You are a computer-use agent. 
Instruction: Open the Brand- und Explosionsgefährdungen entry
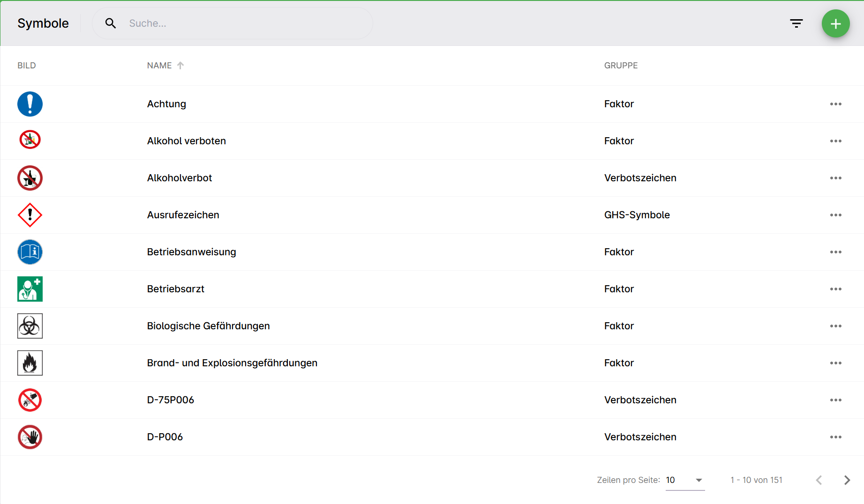(232, 363)
